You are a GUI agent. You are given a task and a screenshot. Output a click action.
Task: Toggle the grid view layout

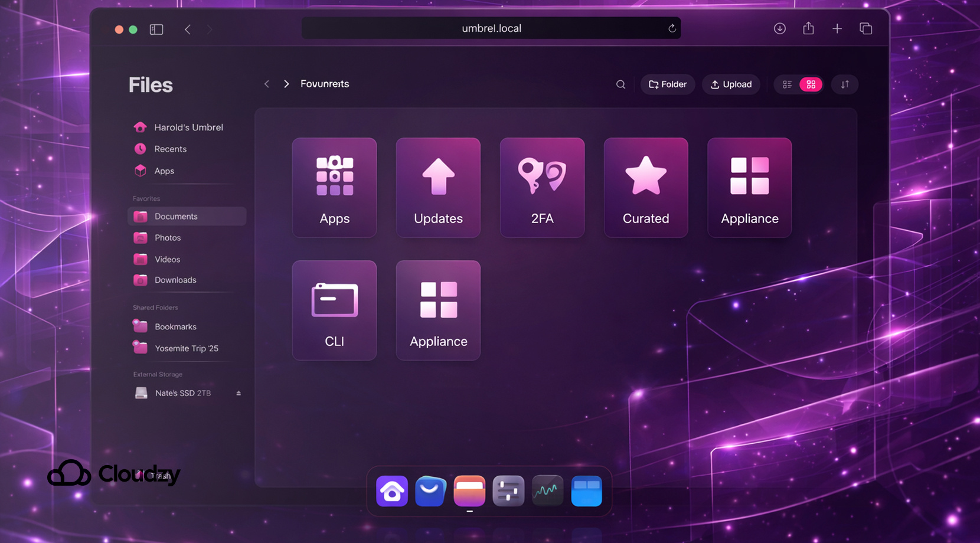pos(812,84)
